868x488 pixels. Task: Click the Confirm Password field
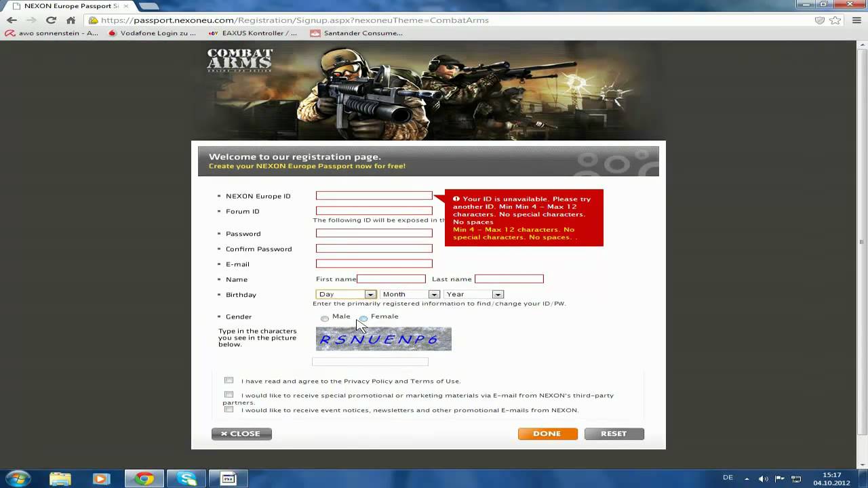[374, 249]
